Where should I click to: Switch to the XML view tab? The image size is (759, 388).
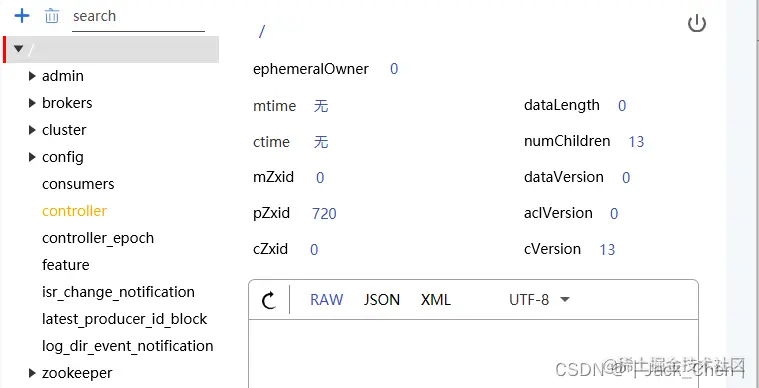point(436,300)
